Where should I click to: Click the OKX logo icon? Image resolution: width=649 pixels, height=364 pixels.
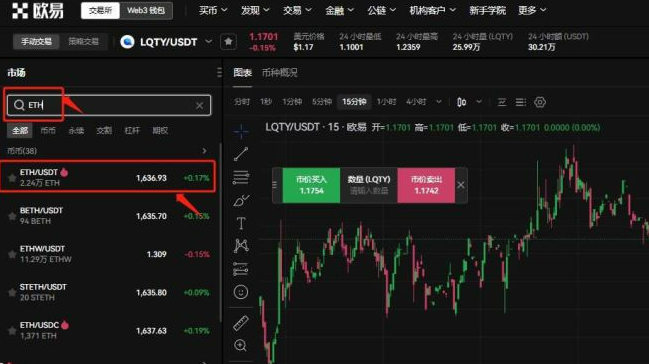[x=20, y=11]
